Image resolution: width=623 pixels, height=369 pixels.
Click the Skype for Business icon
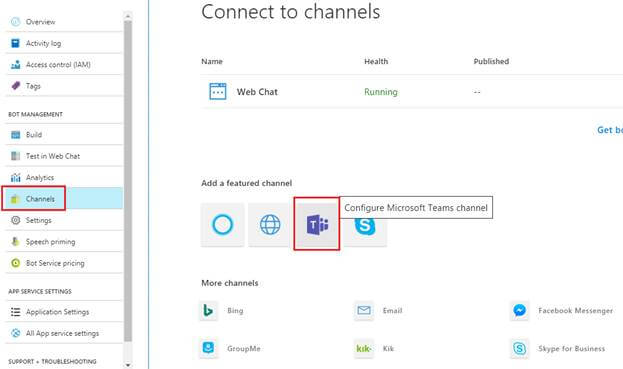click(520, 348)
